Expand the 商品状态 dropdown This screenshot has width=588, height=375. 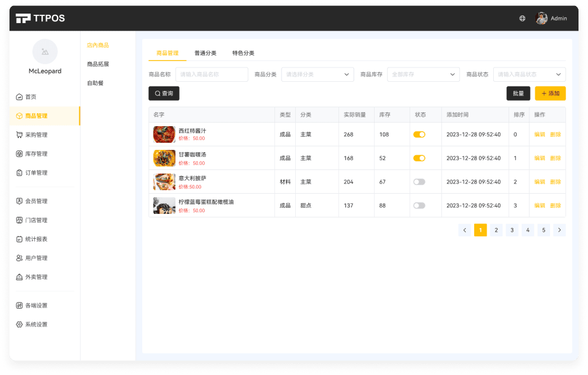[x=529, y=75]
